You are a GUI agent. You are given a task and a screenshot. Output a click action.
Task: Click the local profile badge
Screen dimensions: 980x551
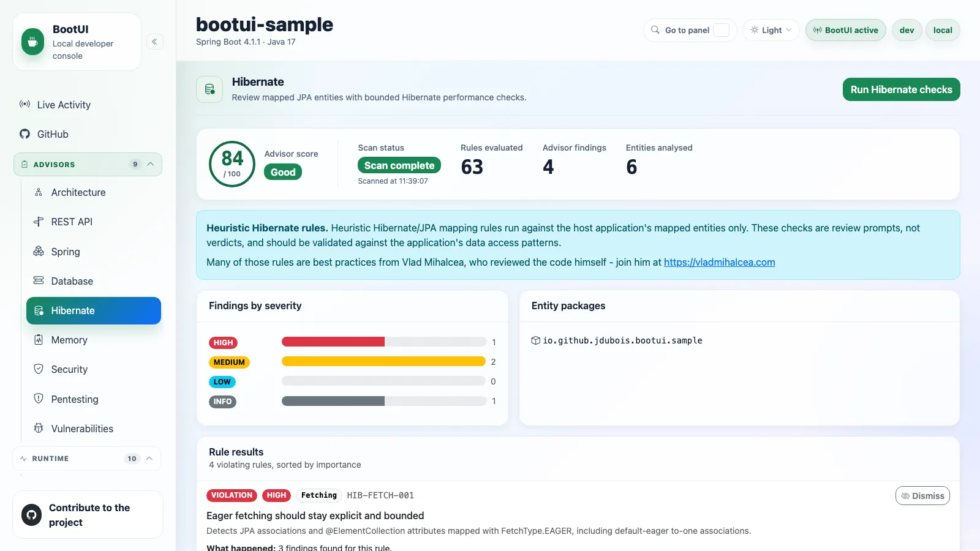click(943, 30)
